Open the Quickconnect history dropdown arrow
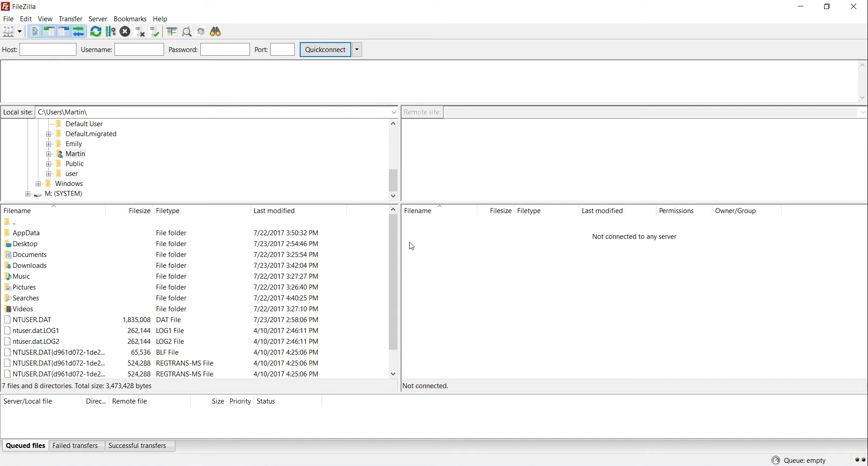 tap(358, 50)
